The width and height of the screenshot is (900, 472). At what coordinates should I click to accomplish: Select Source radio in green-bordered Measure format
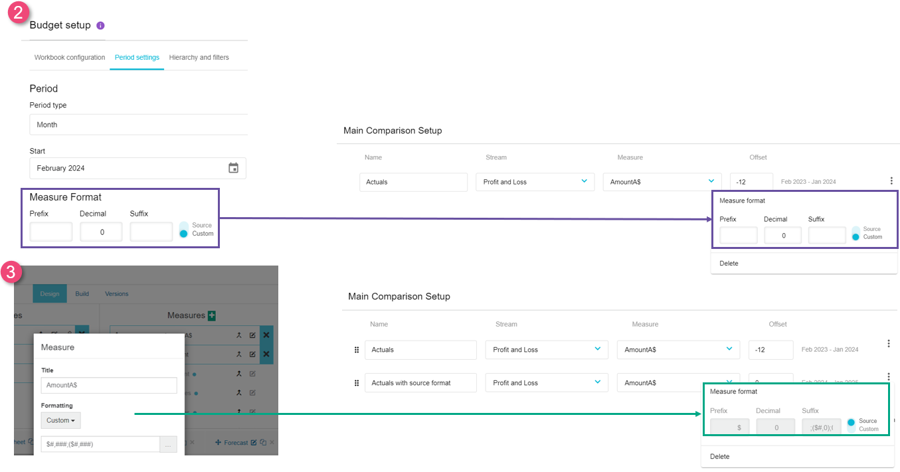(x=851, y=422)
